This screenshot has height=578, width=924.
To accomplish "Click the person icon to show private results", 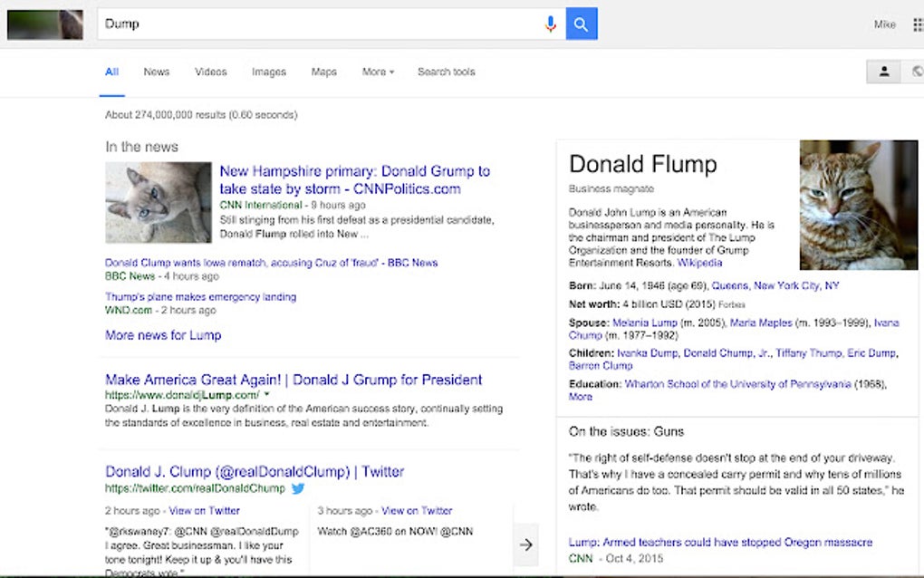I will click(883, 71).
